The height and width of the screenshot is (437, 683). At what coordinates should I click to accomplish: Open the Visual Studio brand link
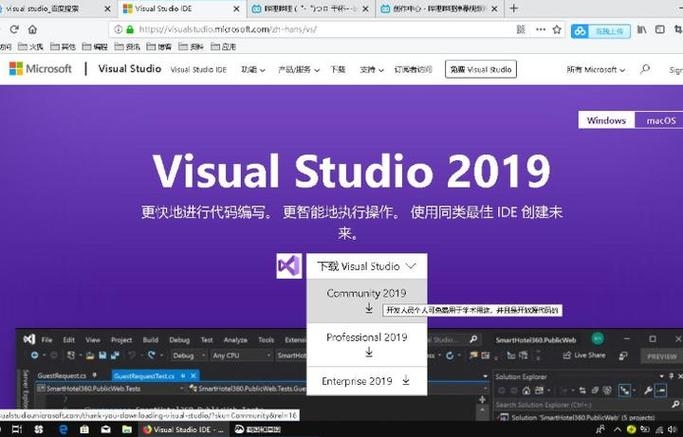click(130, 69)
